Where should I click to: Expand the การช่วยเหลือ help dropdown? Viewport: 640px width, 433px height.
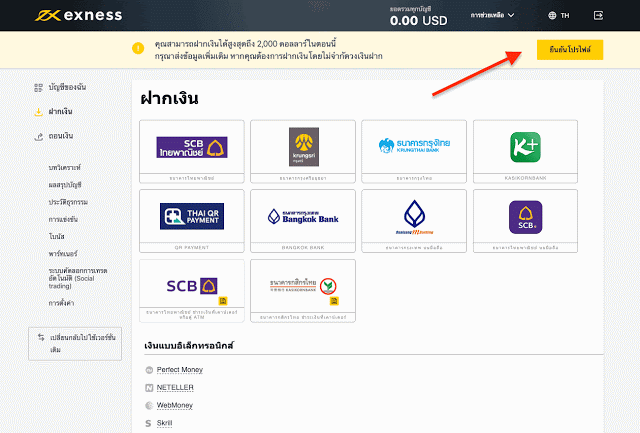[x=492, y=15]
